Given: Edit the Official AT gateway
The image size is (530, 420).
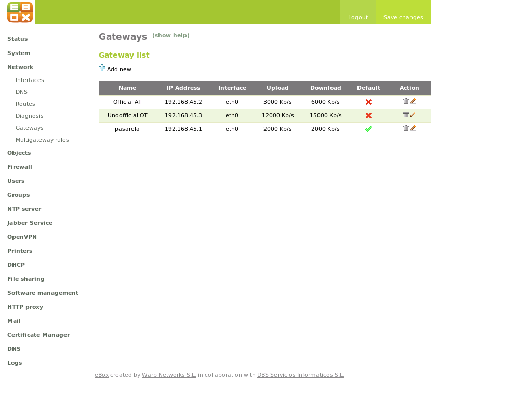Looking at the screenshot, I should click(x=413, y=101).
